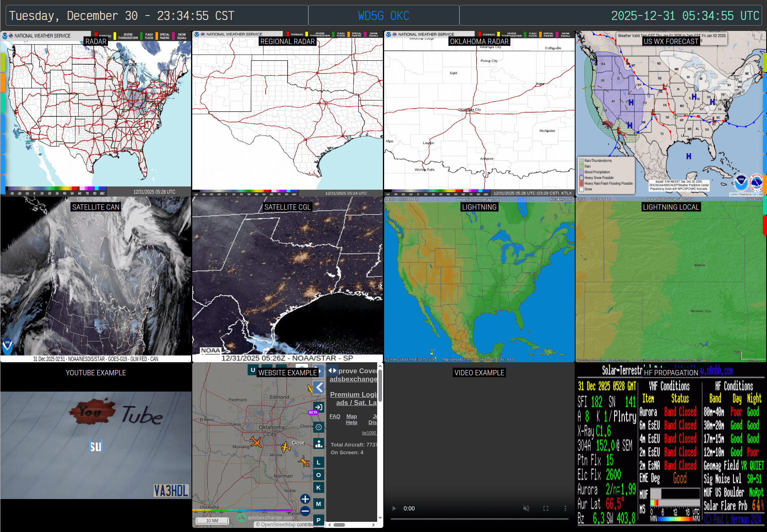Click the Oklahoma Radar map panel
Screen dimensions: 767x532
[x=479, y=114]
